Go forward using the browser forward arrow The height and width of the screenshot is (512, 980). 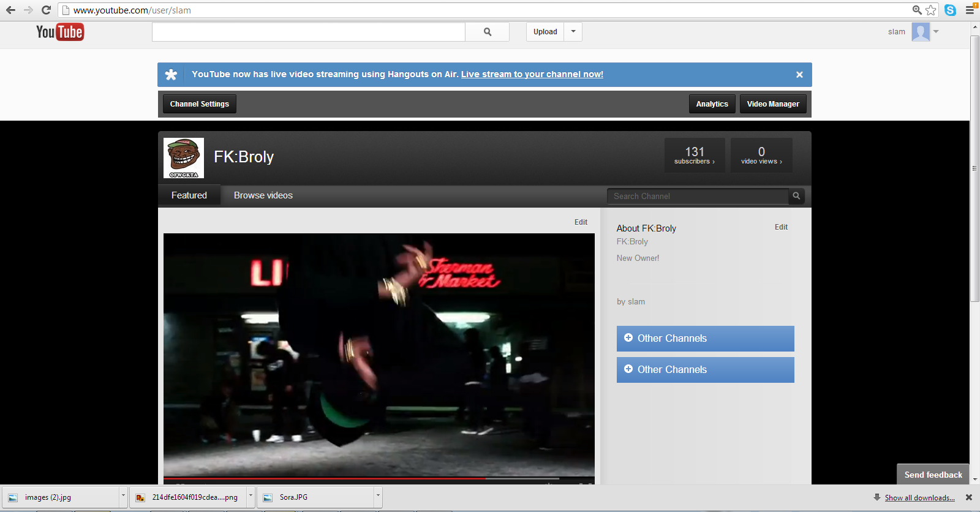[x=28, y=10]
